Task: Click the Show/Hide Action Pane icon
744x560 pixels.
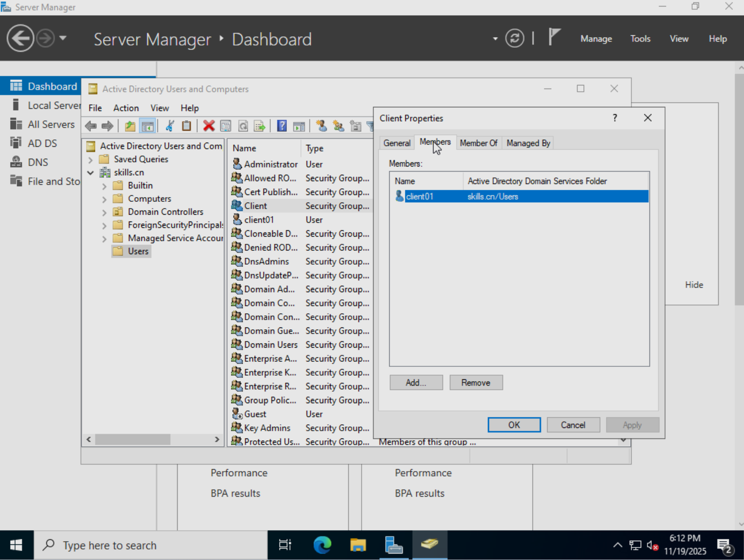Action: [x=299, y=126]
